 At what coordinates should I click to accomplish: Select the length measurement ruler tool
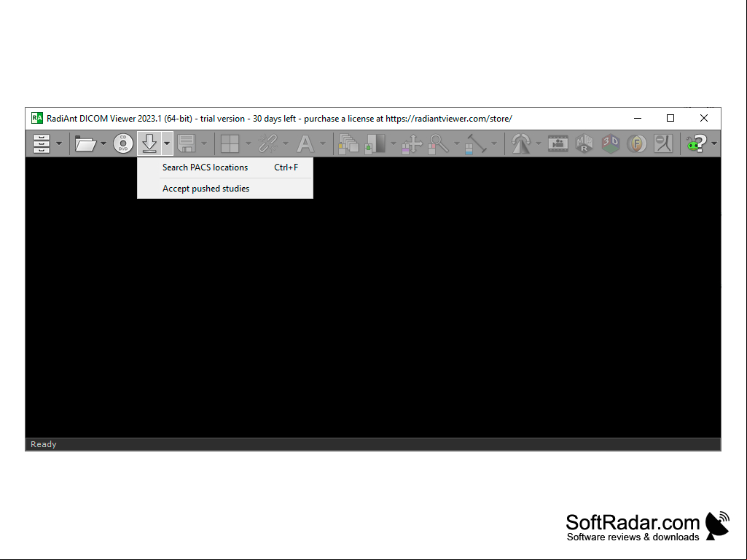click(x=475, y=143)
